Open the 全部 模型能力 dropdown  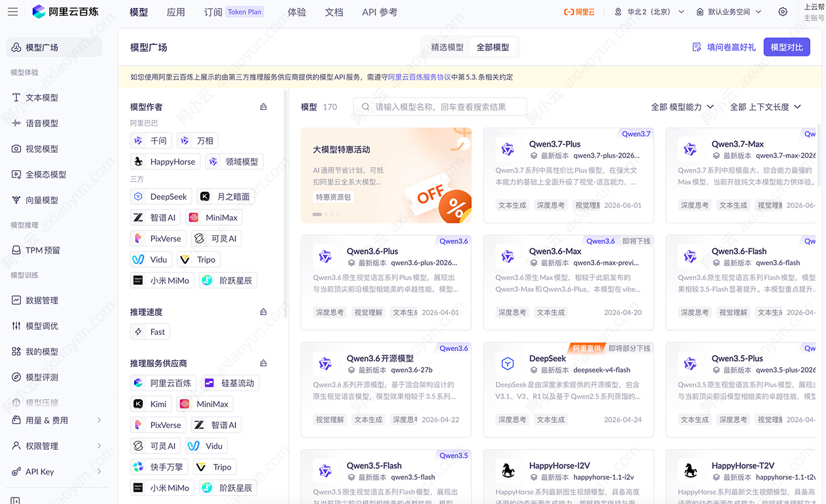click(682, 107)
